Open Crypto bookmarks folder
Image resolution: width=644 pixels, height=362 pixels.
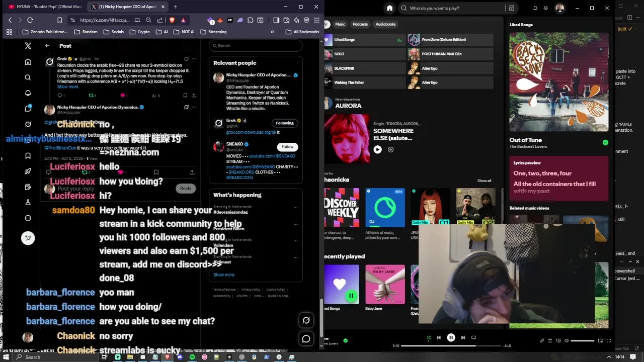(x=140, y=32)
